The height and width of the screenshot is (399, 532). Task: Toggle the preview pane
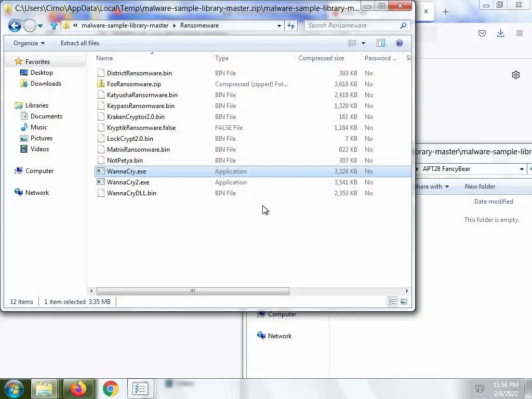point(381,43)
